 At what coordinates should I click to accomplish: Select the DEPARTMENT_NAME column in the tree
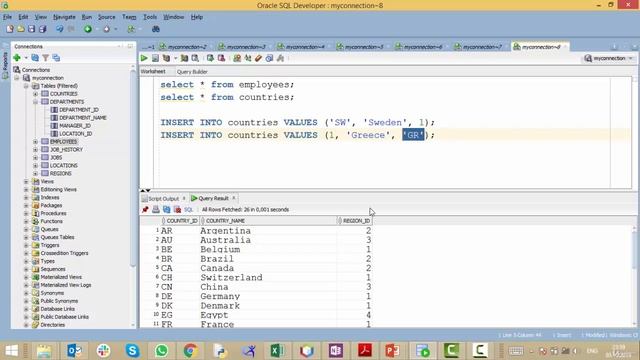[83, 118]
